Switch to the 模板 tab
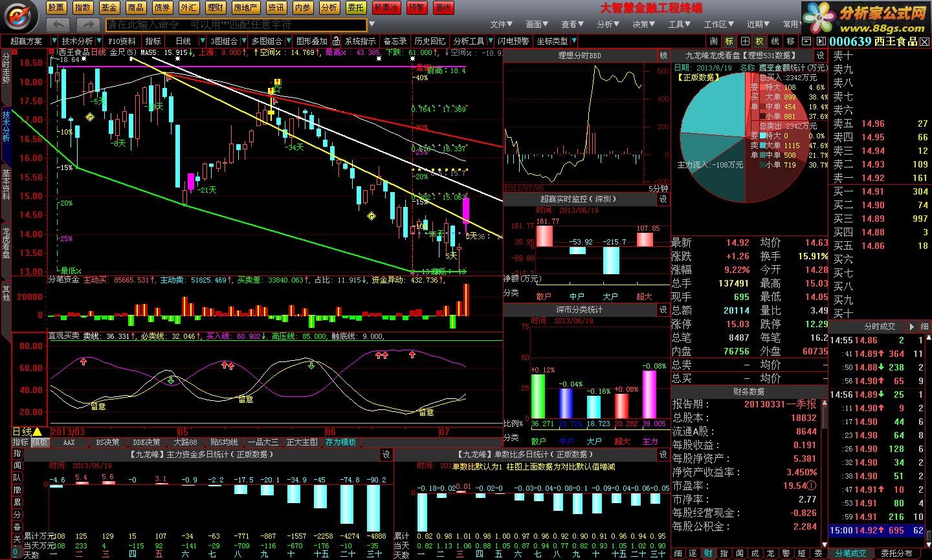Screen dimensions: 932x560 40,442
